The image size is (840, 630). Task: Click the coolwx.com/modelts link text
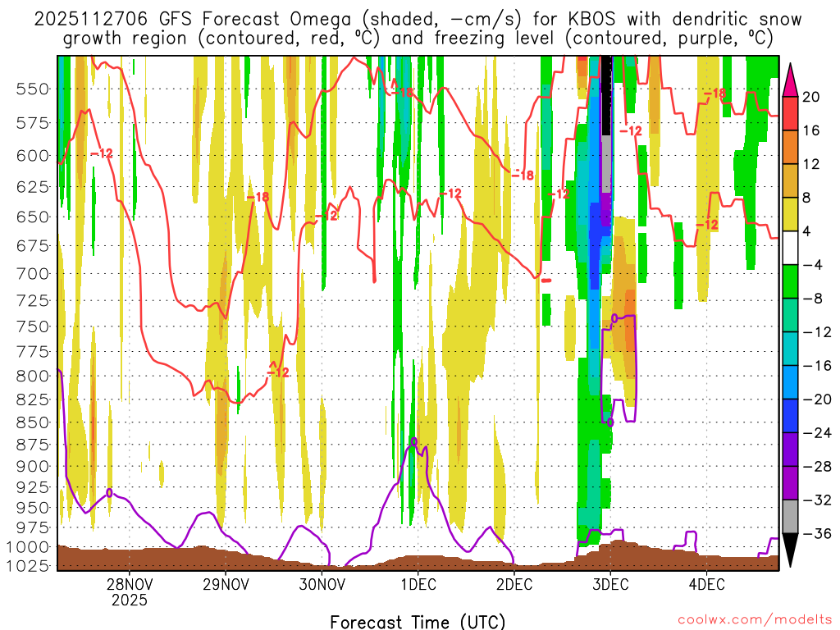coord(755,620)
